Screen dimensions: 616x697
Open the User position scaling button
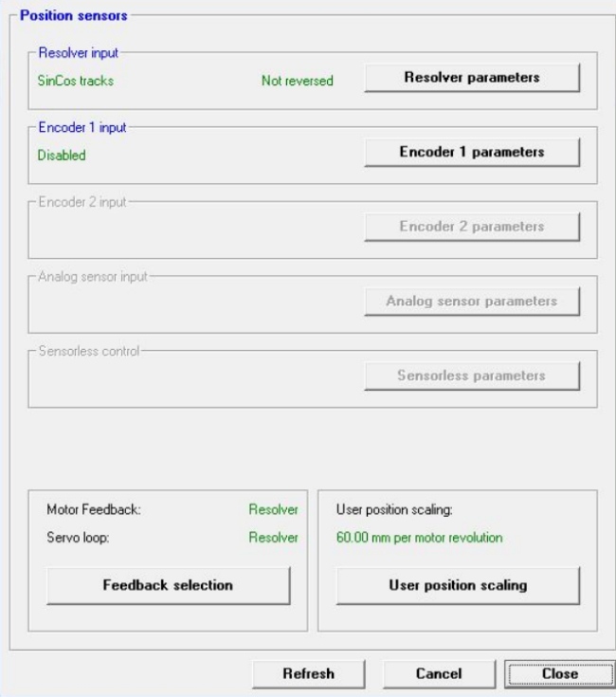[x=457, y=585]
